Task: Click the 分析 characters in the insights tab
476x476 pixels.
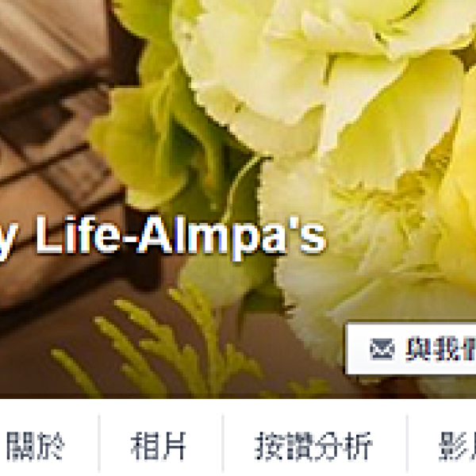Action: point(343,446)
